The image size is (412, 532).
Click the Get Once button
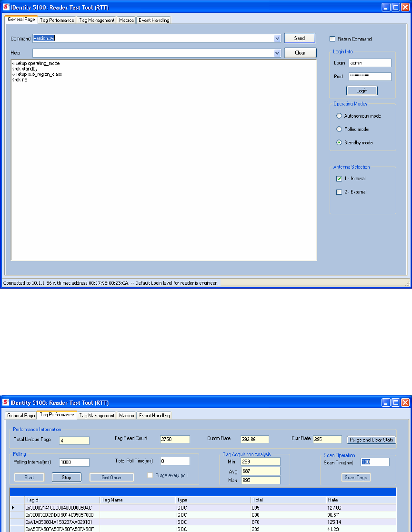click(x=111, y=477)
